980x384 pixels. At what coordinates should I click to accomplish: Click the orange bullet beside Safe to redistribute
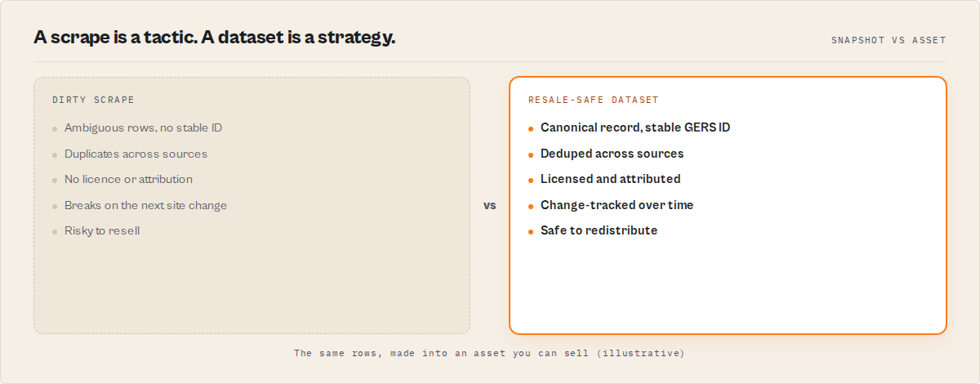coord(531,231)
